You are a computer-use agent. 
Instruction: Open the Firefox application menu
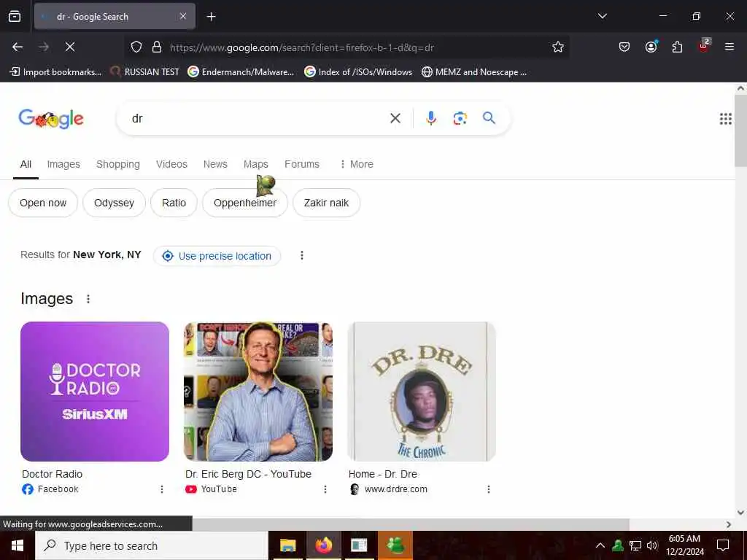(x=729, y=47)
